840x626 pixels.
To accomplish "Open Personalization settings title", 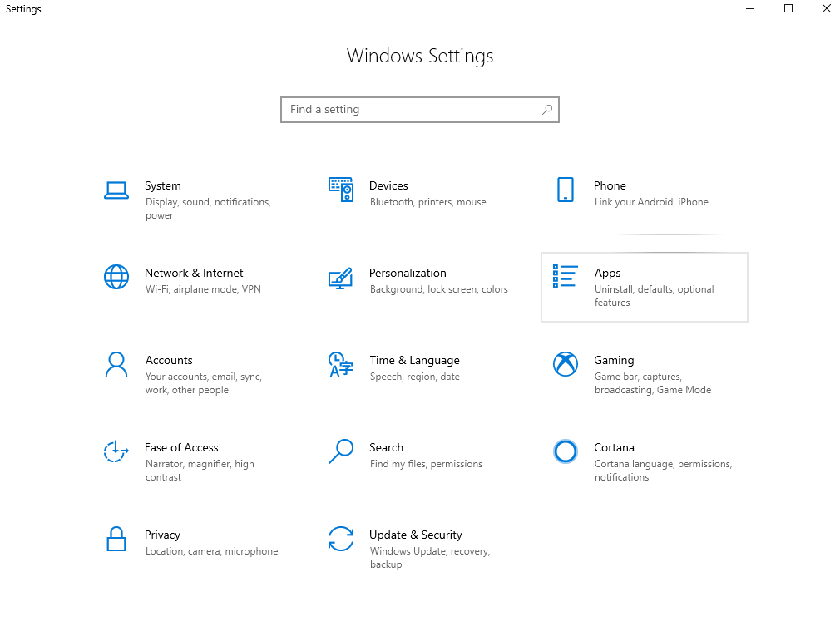I will coord(408,274).
